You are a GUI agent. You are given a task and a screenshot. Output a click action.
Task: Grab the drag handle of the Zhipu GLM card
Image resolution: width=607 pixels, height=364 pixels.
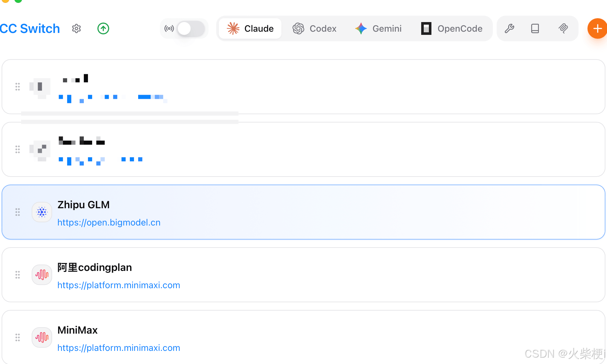18,212
